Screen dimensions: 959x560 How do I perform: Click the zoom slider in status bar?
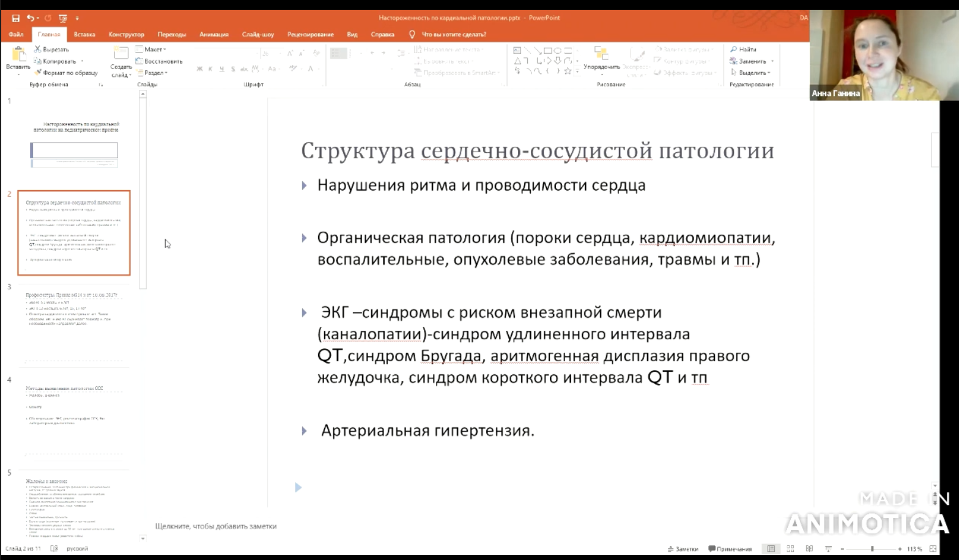pyautogui.click(x=872, y=549)
